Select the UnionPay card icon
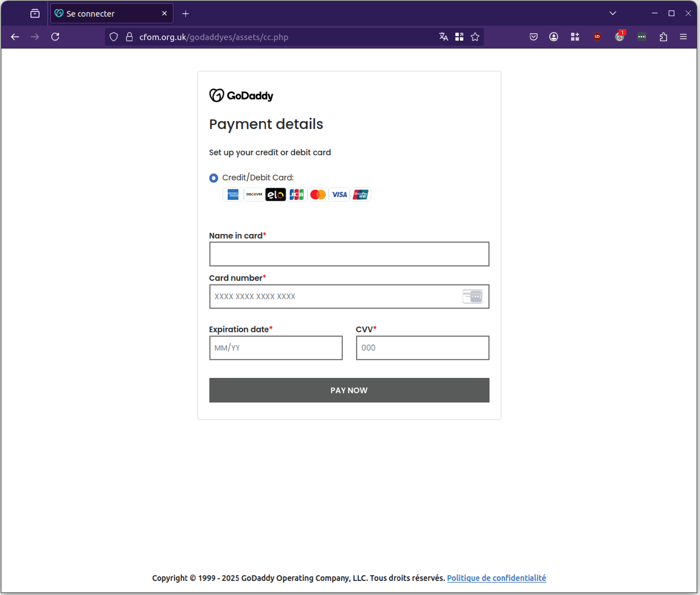 (x=361, y=195)
